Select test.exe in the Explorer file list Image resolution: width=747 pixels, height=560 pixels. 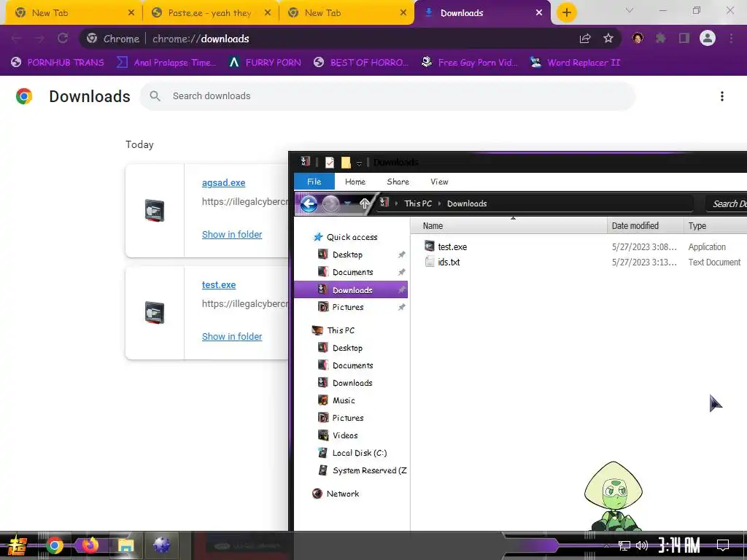452,246
